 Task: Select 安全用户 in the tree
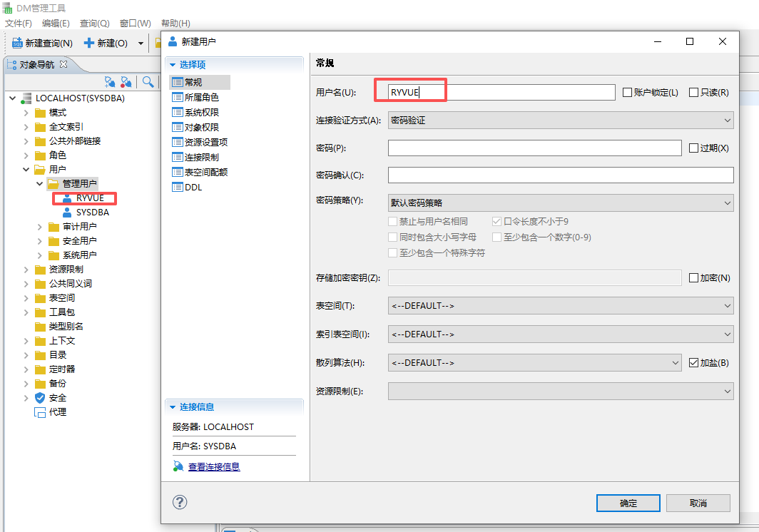[x=79, y=241]
